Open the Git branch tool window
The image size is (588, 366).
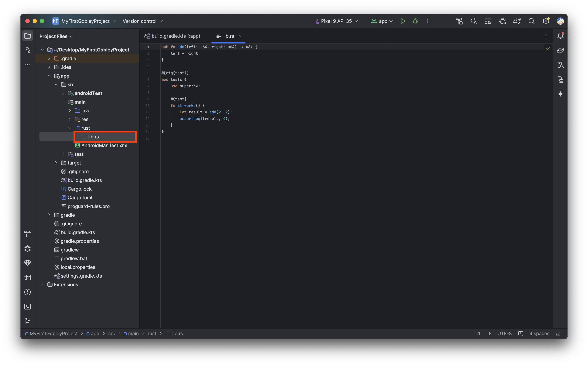[28, 321]
